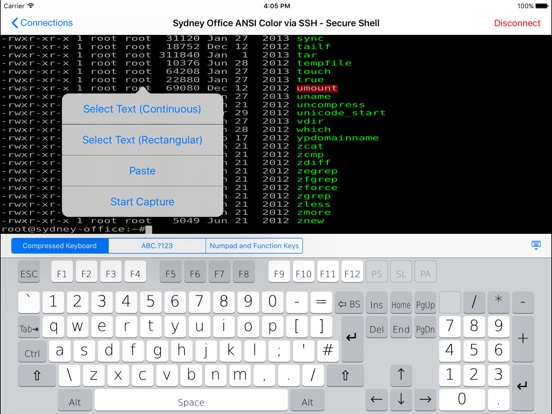Tap the numpad slash key
Screen dimensions: 552x414
tap(474, 302)
